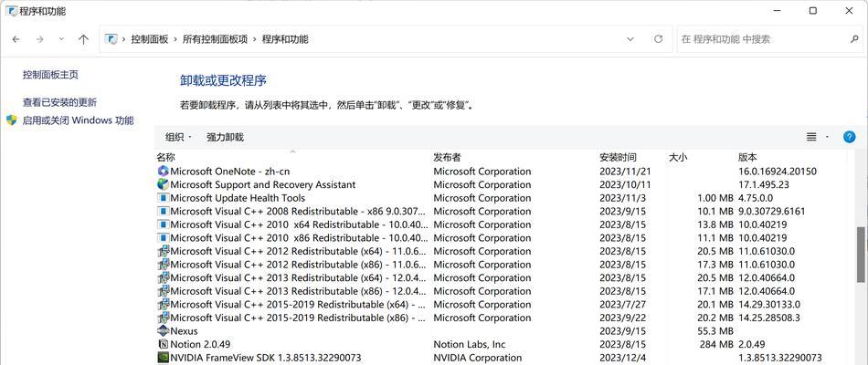Click version 14.29.30133.0
This screenshot has height=365, width=868.
tap(769, 304)
